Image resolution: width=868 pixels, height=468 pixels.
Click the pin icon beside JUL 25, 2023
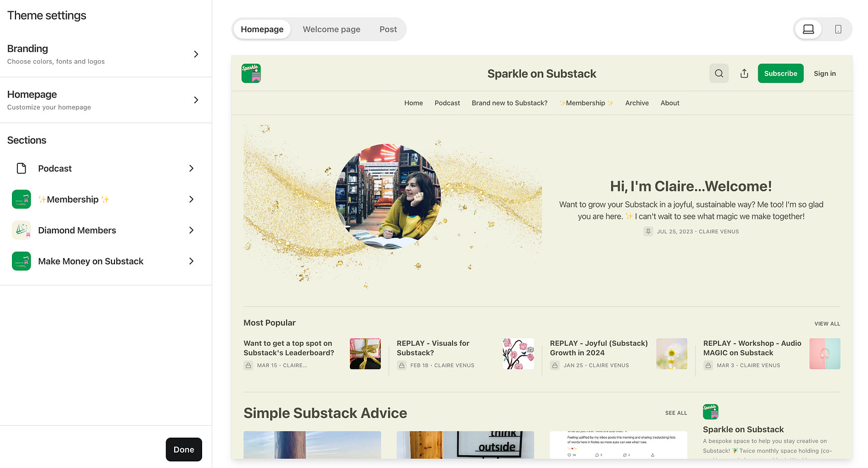(x=648, y=231)
